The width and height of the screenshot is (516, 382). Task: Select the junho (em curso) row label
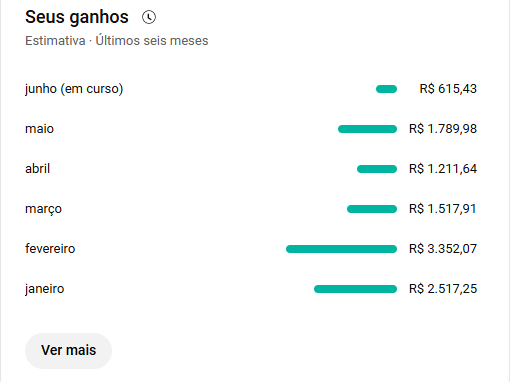(x=74, y=89)
